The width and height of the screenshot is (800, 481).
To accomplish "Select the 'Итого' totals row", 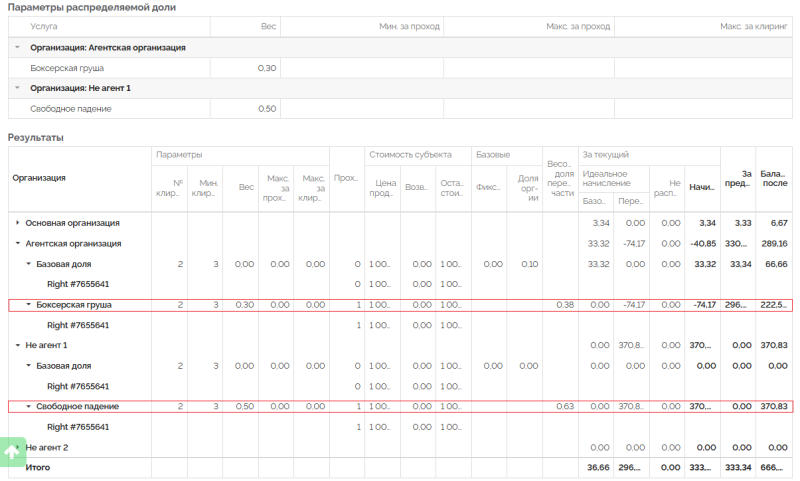I will click(x=38, y=467).
